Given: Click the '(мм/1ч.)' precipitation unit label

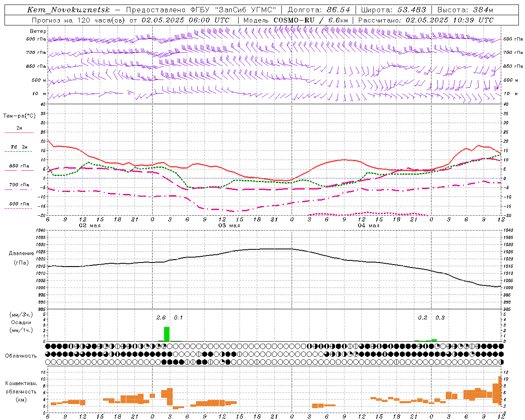Looking at the screenshot, I should pos(21,330).
